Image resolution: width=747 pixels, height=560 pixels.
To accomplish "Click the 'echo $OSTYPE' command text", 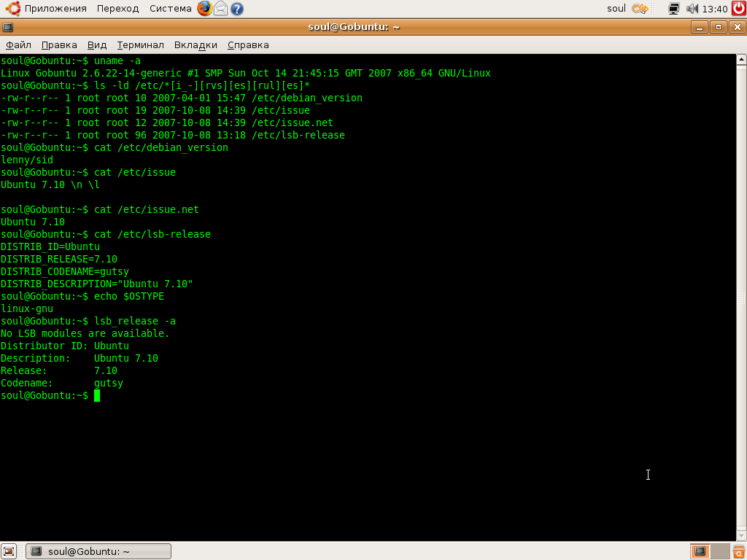I will (129, 296).
